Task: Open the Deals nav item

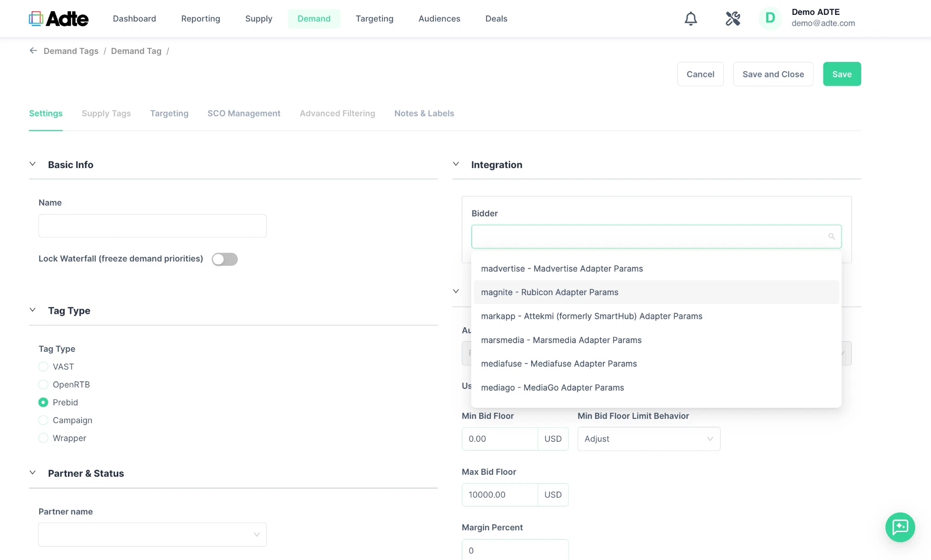Action: pyautogui.click(x=496, y=19)
